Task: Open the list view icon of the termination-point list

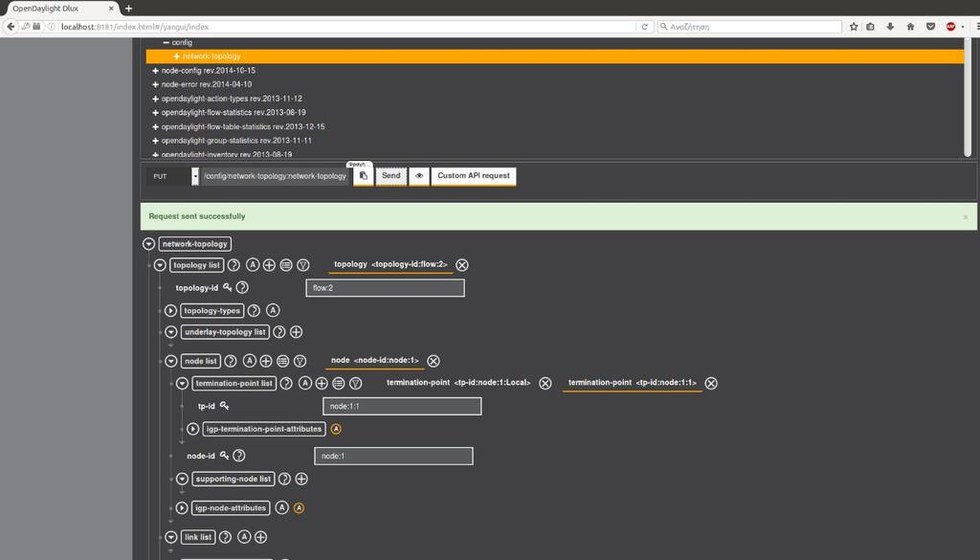Action: pos(339,383)
